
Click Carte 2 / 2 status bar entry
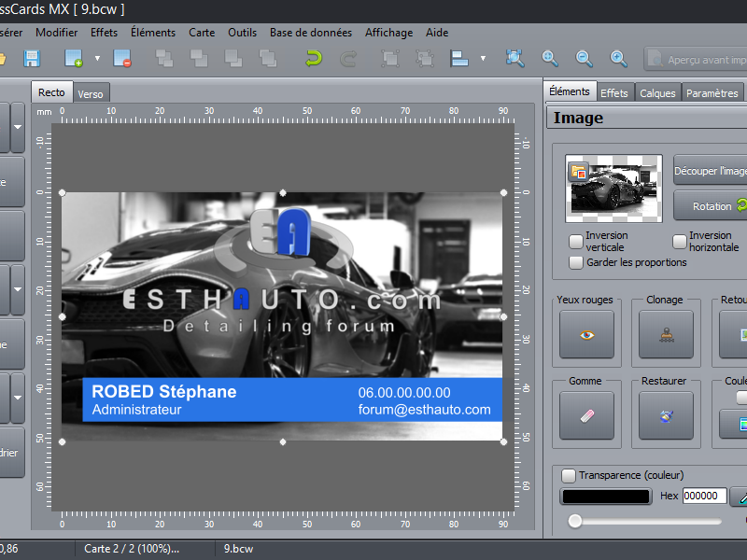(132, 549)
